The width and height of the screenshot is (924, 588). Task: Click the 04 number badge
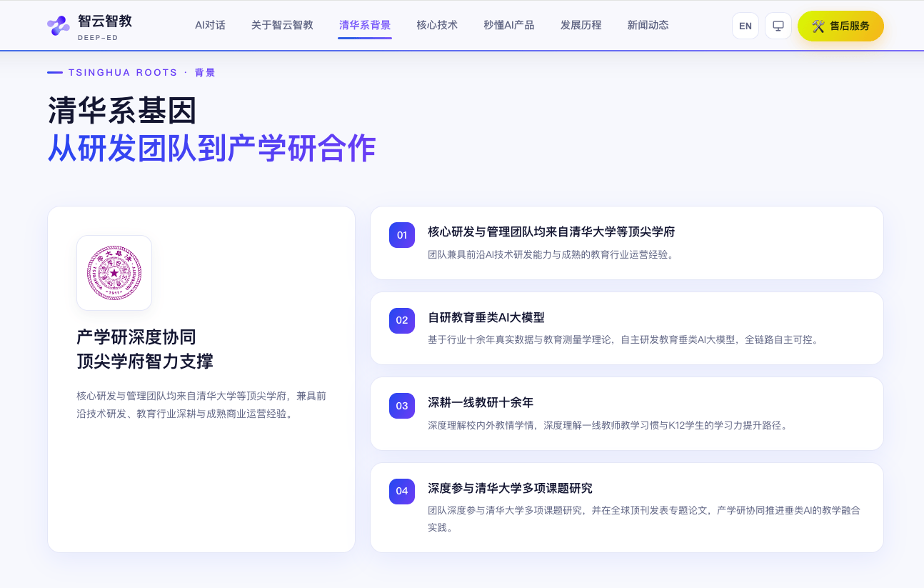tap(402, 491)
